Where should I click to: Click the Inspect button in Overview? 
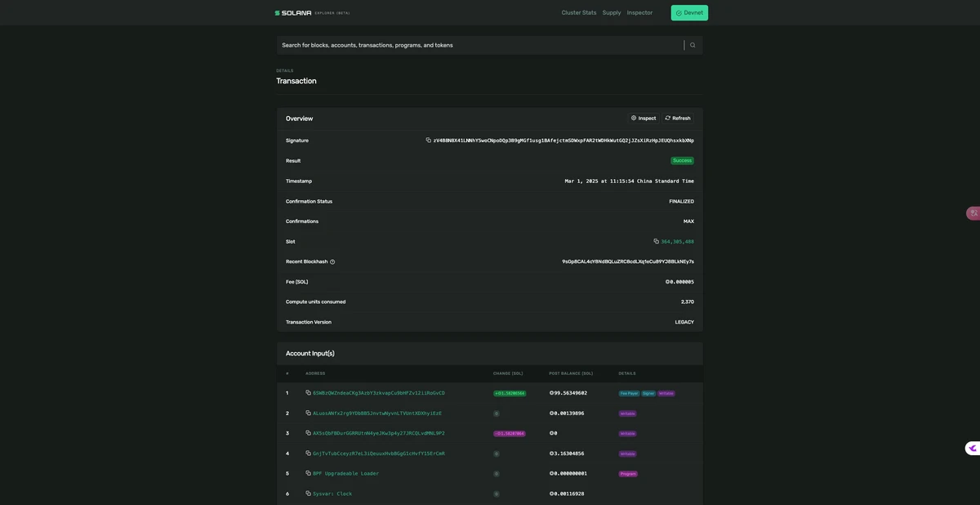(644, 118)
